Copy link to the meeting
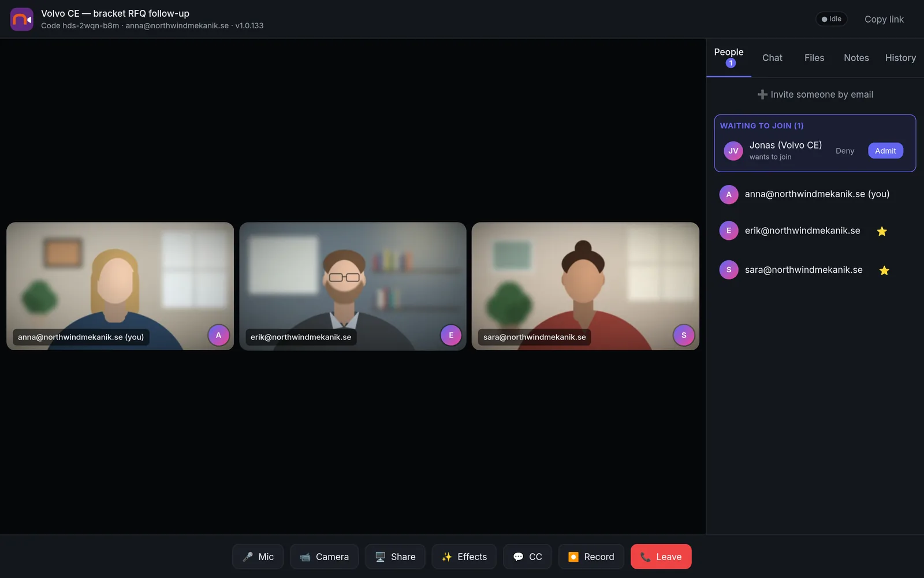Viewport: 924px width, 578px height. point(884,19)
